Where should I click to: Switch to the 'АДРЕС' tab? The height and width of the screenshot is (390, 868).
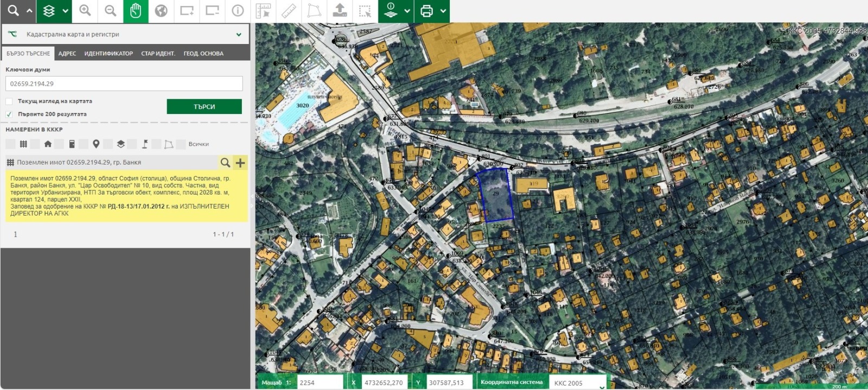click(x=67, y=54)
